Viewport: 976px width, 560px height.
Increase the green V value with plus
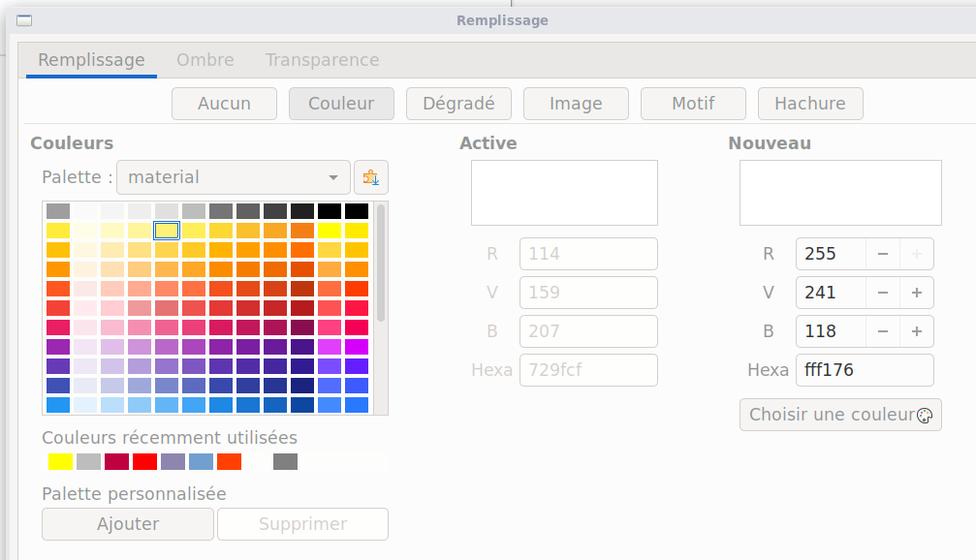tap(916, 293)
